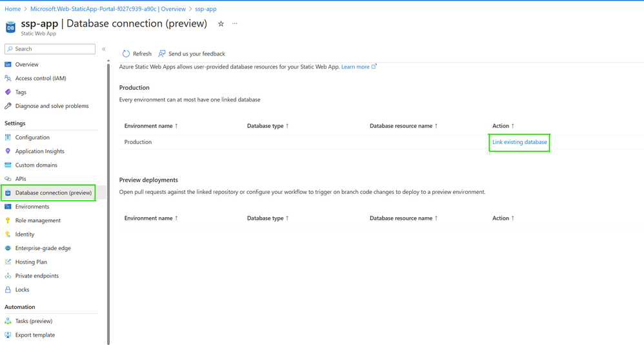Click the DB resource icon beside ssp-app

10,28
